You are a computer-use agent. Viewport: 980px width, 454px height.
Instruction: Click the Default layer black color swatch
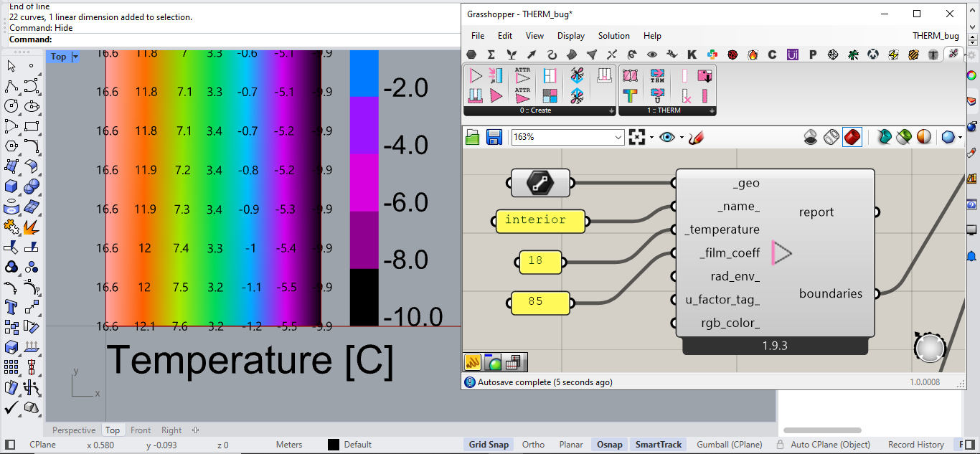click(334, 445)
